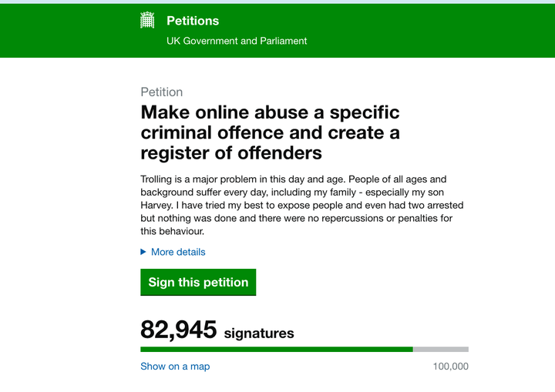The image size is (555, 392).
Task: Click the UK Government and Parliament subtitle
Action: click(237, 41)
